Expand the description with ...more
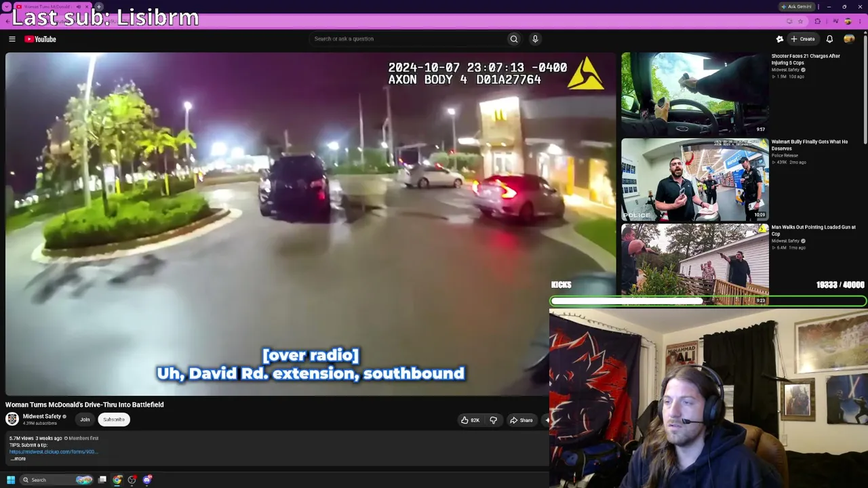The height and width of the screenshot is (488, 868). click(x=18, y=459)
